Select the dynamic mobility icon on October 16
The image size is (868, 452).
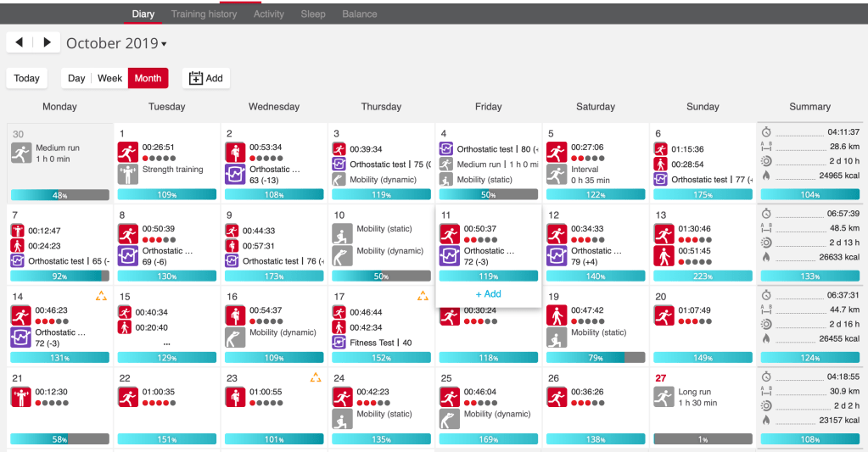click(235, 338)
